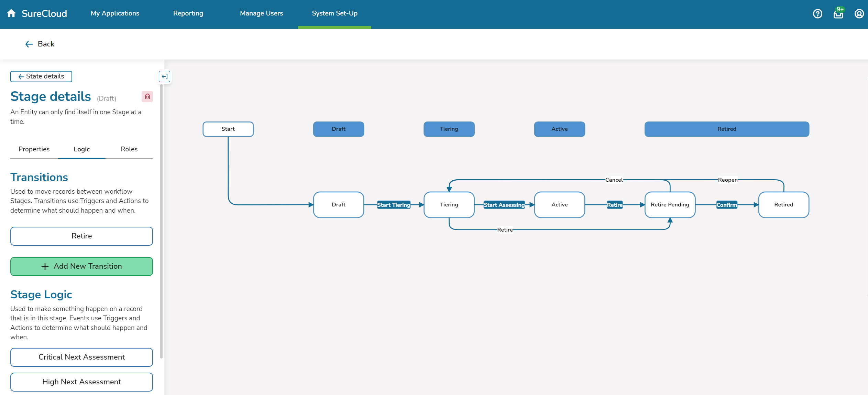Click Add New Transition
Viewport: 868px width, 395px height.
(x=81, y=266)
